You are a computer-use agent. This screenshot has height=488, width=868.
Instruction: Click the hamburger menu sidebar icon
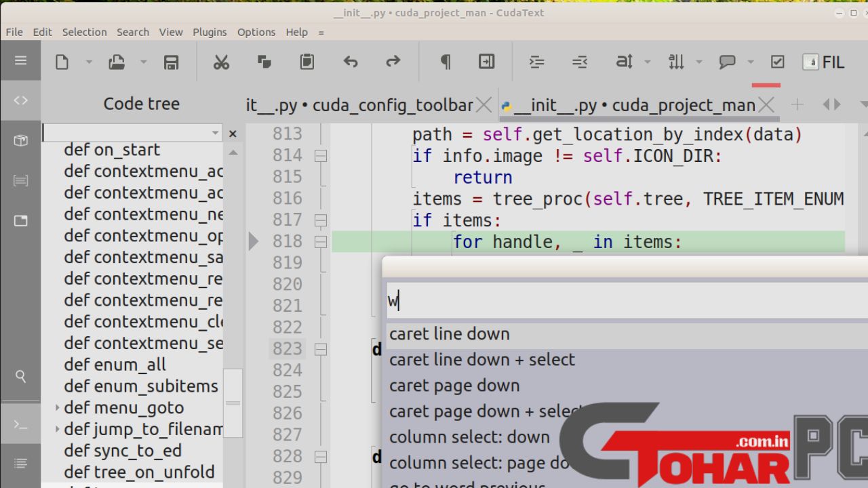click(x=20, y=60)
